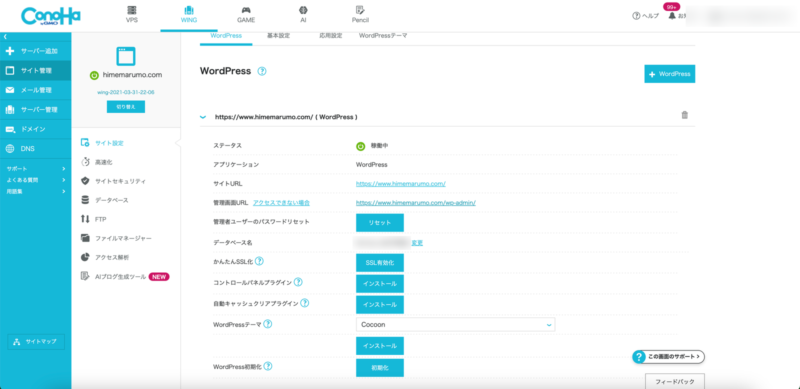Viewport: 800px width, 389px height.
Task: Click help icon beside 自動キャッシュクリアプラグイン
Action: (305, 303)
